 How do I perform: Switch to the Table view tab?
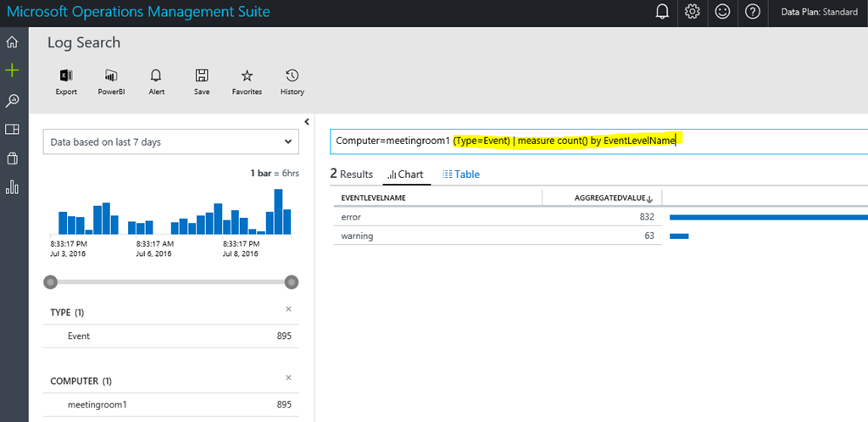[461, 174]
